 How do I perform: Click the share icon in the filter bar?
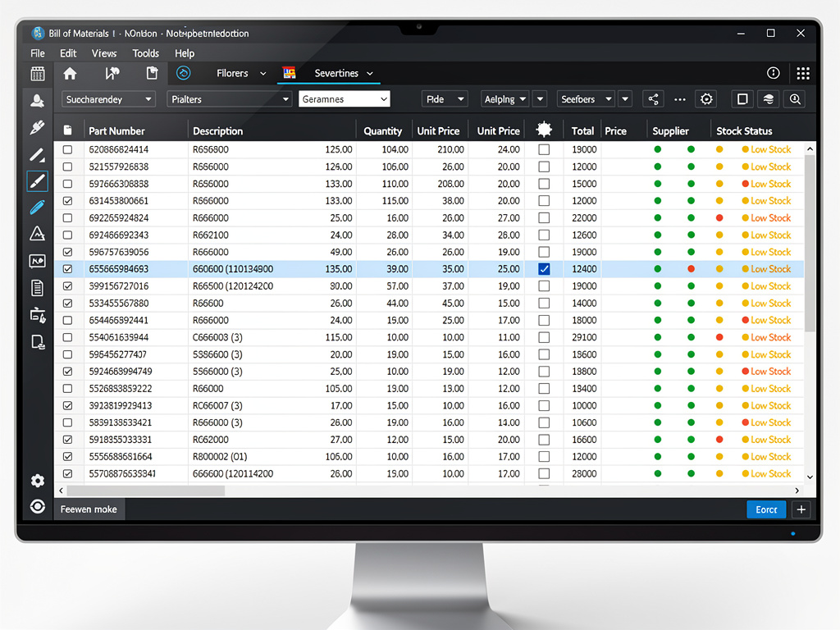point(654,99)
